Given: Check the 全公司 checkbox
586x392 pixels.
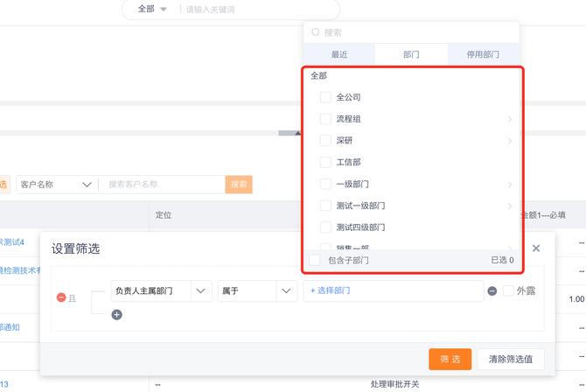Looking at the screenshot, I should (325, 97).
